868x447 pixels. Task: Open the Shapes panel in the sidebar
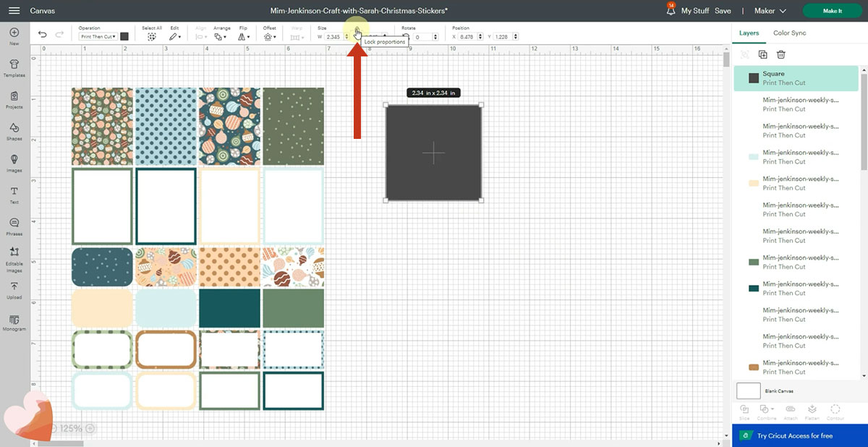tap(14, 131)
